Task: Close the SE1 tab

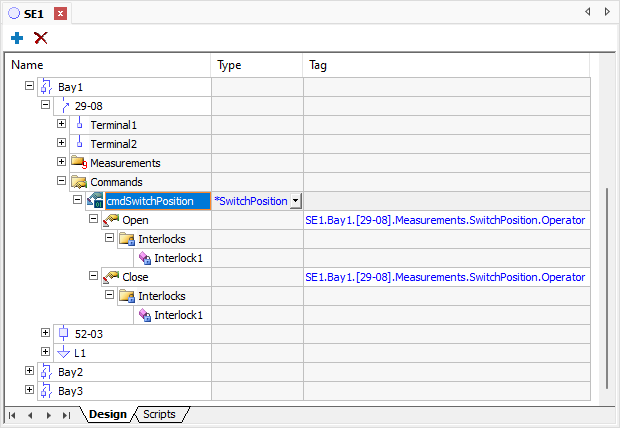Action: click(60, 14)
